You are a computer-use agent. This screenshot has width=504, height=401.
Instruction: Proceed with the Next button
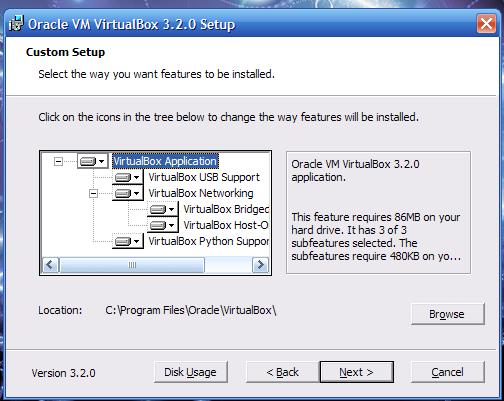point(357,372)
